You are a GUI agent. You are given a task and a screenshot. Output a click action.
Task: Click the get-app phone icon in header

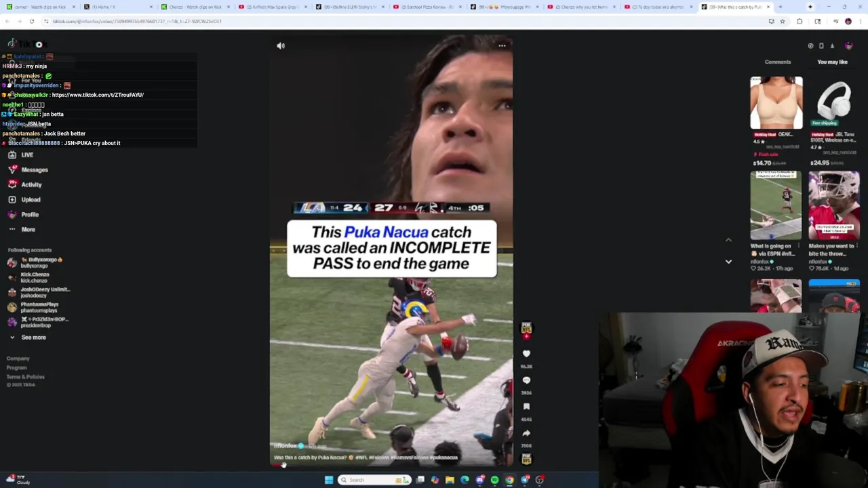(821, 45)
